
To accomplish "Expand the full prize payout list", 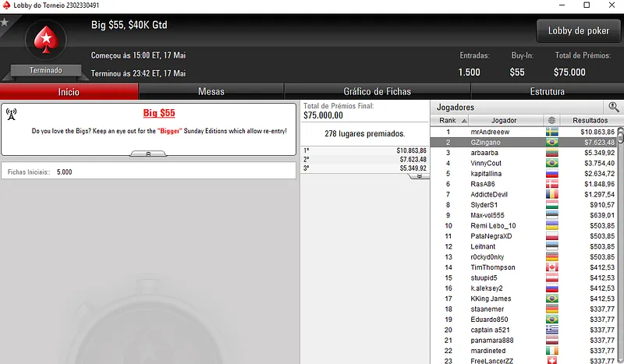I will [419, 176].
